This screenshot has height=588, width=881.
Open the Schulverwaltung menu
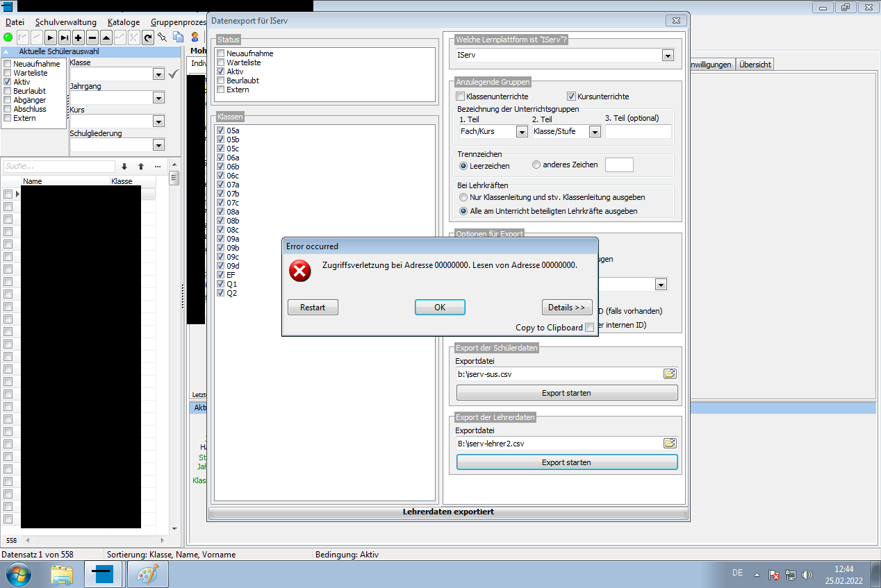pyautogui.click(x=66, y=22)
